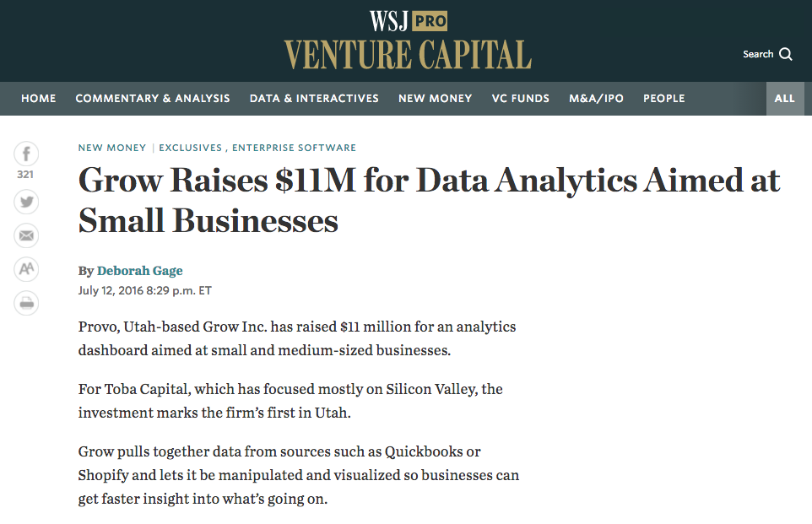Open Enterprise Software category link
Image resolution: width=812 pixels, height=524 pixels.
pos(294,148)
